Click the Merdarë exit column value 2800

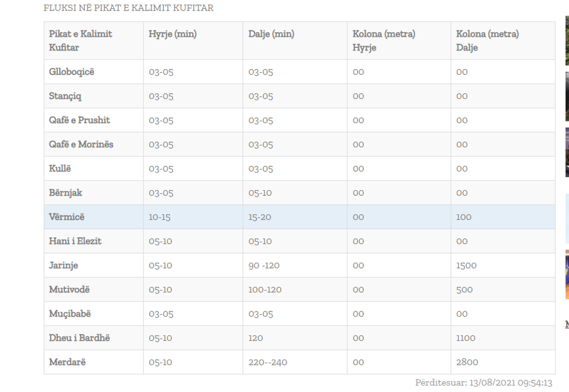pyautogui.click(x=467, y=362)
